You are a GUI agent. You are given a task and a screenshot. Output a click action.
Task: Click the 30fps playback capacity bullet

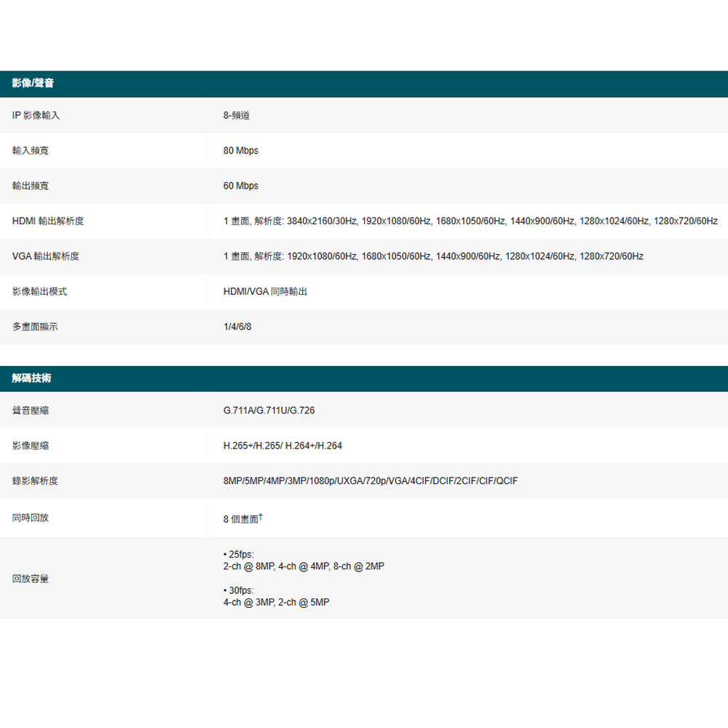tap(239, 590)
